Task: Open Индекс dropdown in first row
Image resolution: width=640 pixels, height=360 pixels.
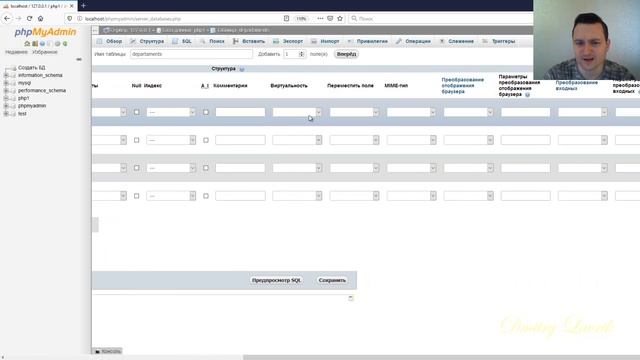Action: tap(171, 112)
